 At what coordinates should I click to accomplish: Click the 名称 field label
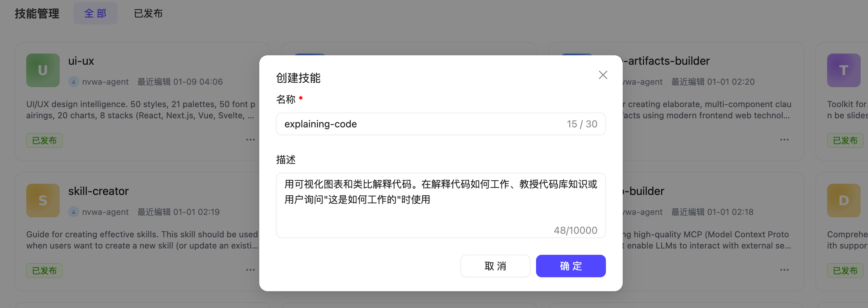pos(286,99)
